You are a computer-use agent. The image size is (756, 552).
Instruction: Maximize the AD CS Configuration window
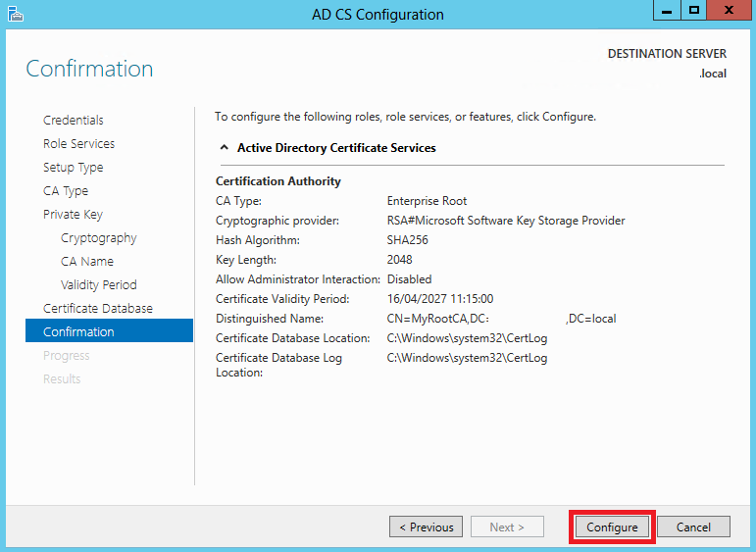click(x=694, y=10)
